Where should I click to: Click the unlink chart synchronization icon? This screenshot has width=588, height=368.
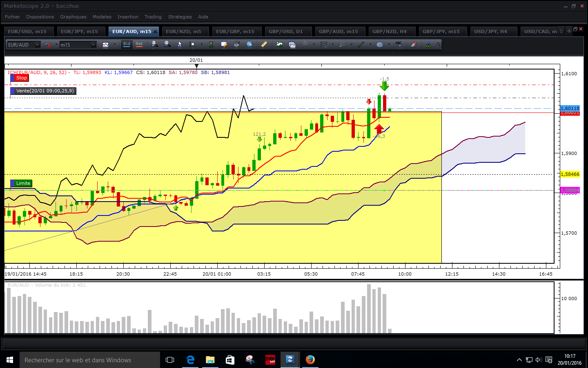pos(48,45)
